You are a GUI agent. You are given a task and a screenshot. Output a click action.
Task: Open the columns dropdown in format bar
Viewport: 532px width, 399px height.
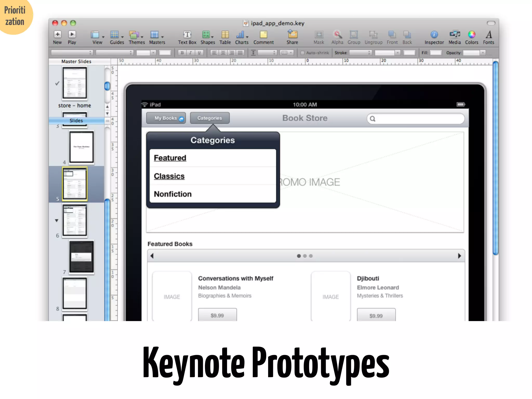(287, 53)
